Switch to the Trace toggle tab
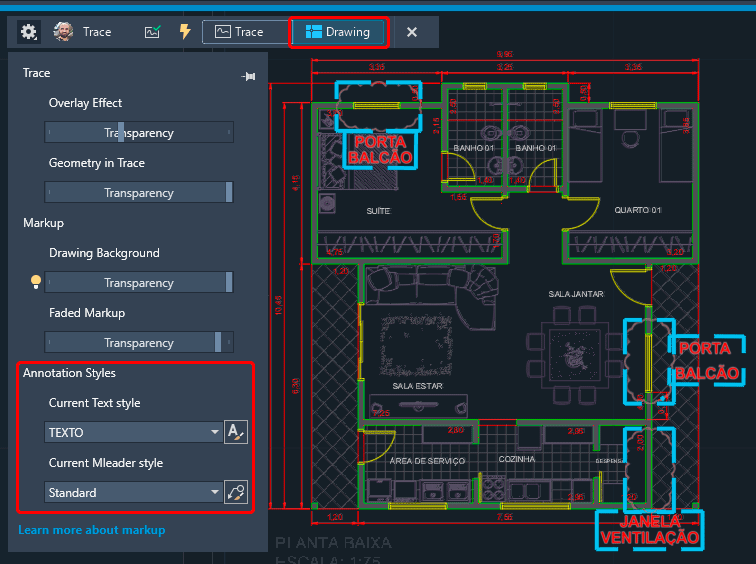Screen dimensions: 756x564 point(245,32)
